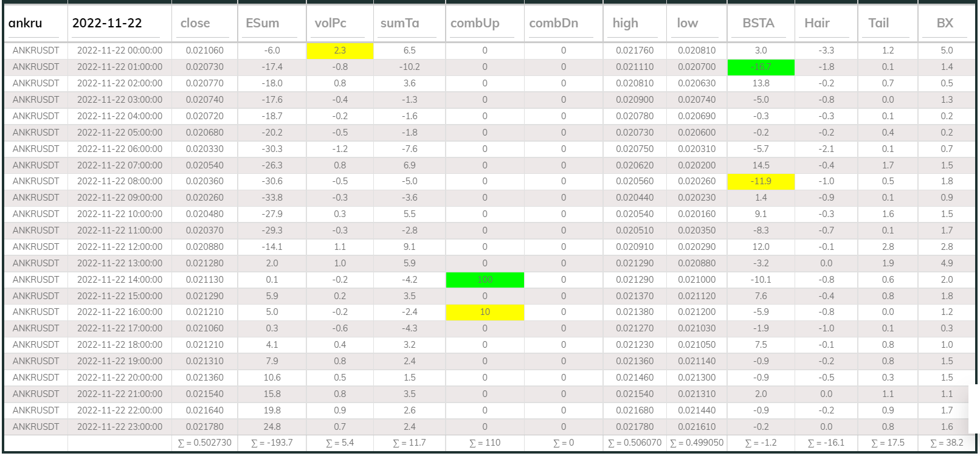Click ESum total -193.7
This screenshot has width=980, height=456.
(272, 443)
